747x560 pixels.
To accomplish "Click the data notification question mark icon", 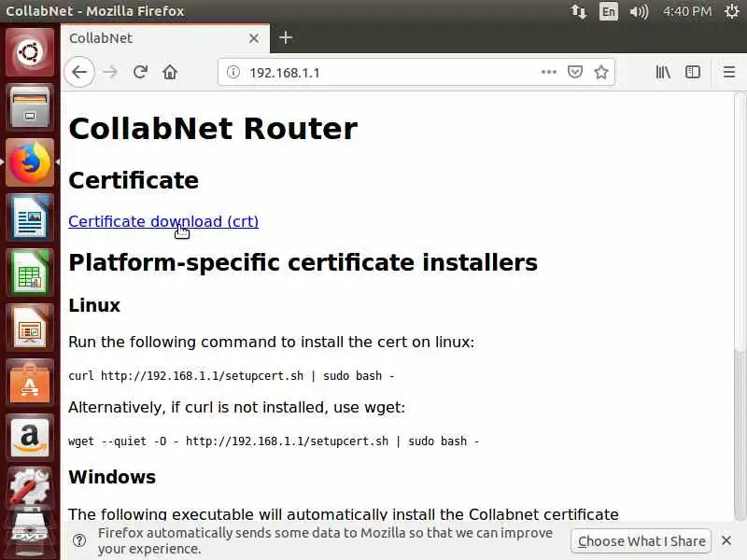I will point(79,540).
